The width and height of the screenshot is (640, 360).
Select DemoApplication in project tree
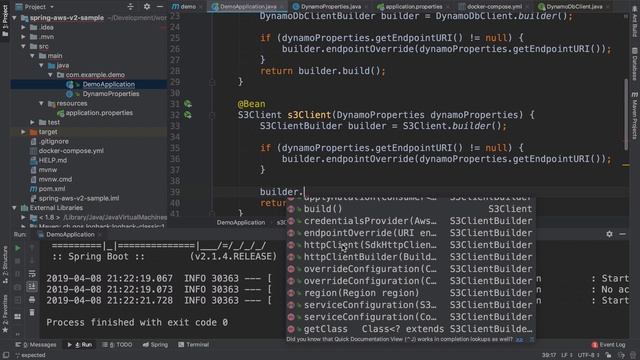[109, 84]
